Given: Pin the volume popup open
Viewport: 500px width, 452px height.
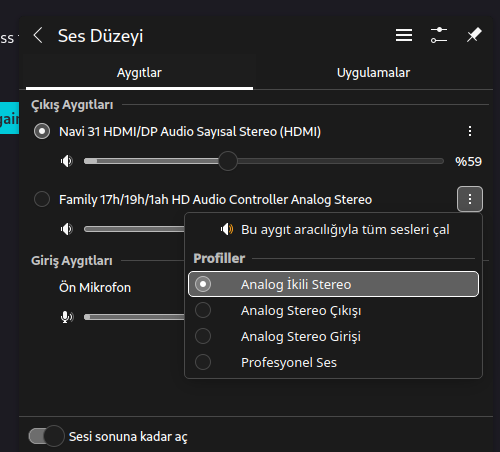Looking at the screenshot, I should tap(474, 35).
